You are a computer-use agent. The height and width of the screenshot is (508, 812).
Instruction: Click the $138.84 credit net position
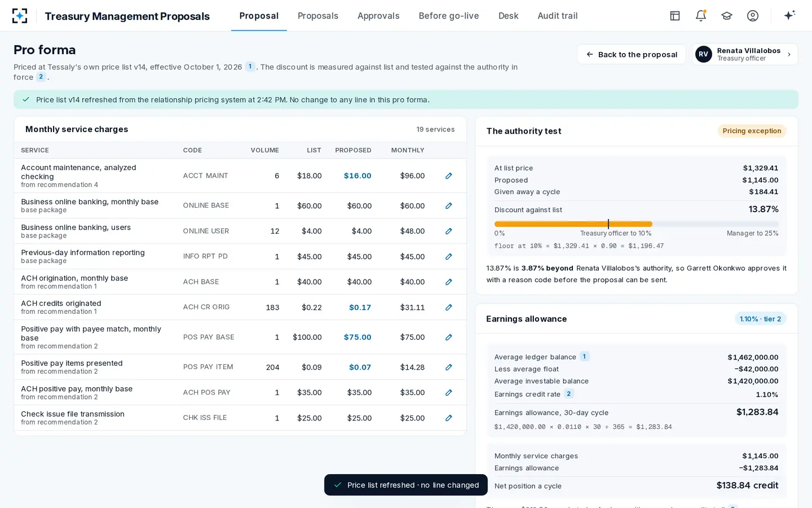747,485
